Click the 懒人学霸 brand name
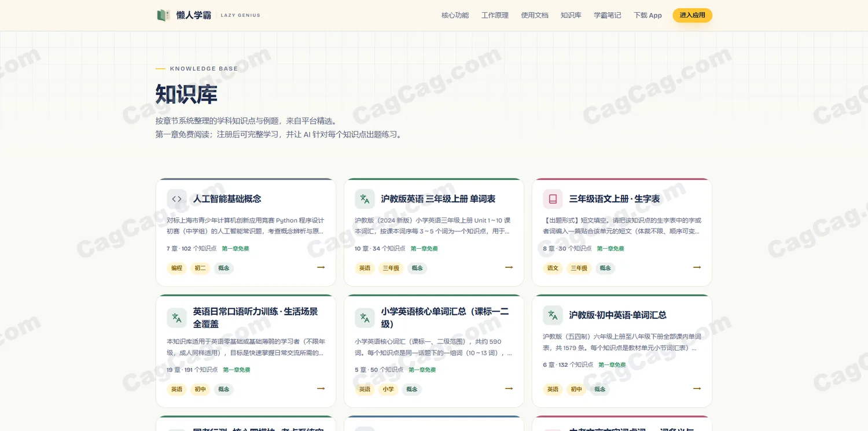This screenshot has height=431, width=868. [194, 16]
